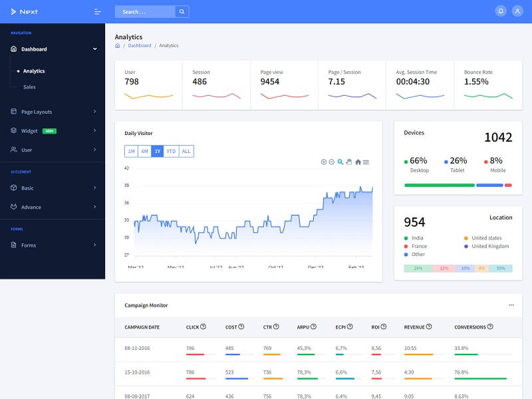Reset chart zoom with home icon
Screen dimensions: 532x399
(358, 162)
